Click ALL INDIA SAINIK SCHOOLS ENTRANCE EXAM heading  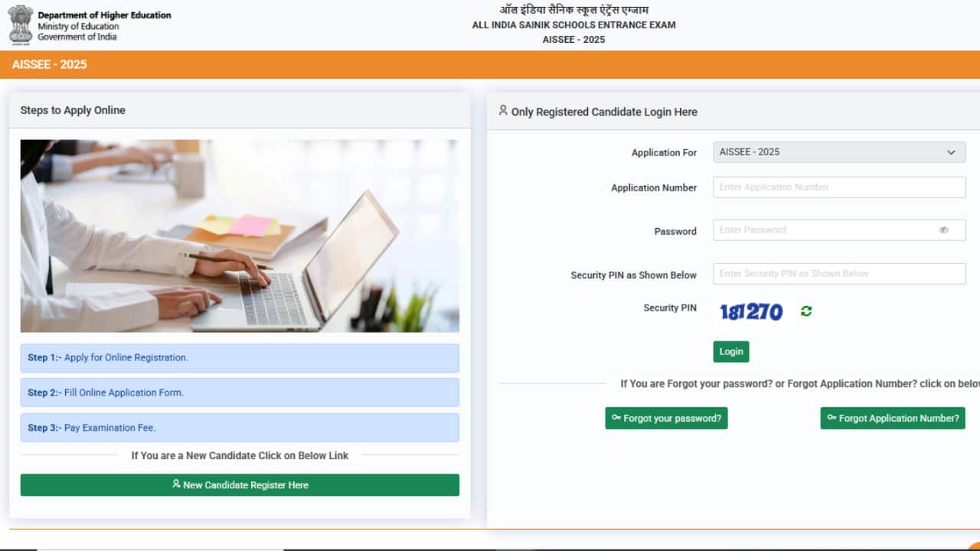point(574,25)
